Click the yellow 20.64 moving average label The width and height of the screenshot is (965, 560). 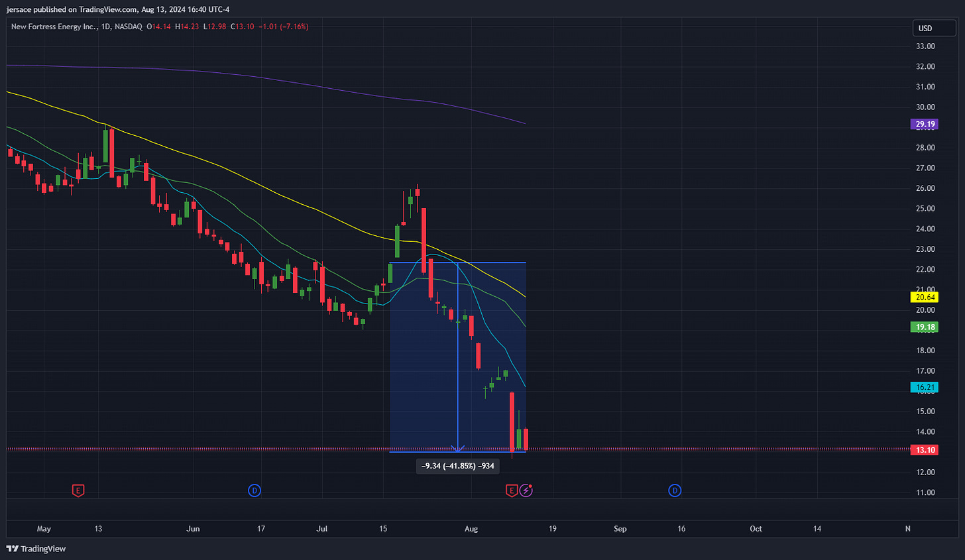(925, 298)
